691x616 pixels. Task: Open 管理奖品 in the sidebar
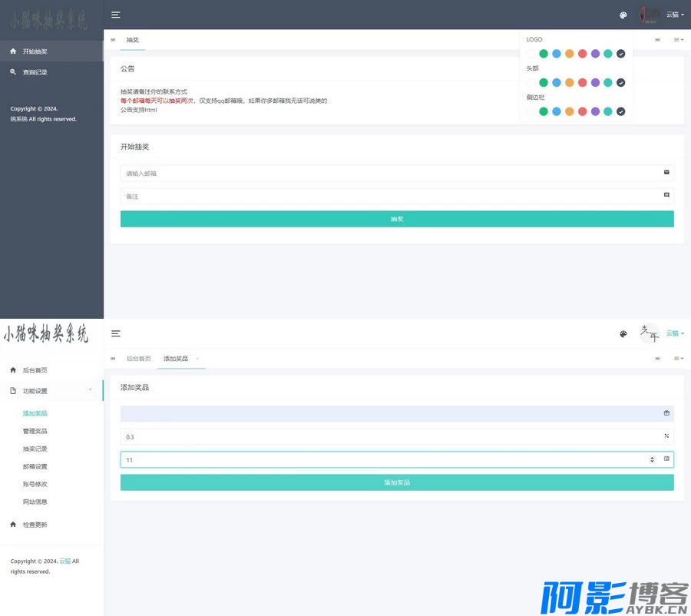[x=35, y=431]
